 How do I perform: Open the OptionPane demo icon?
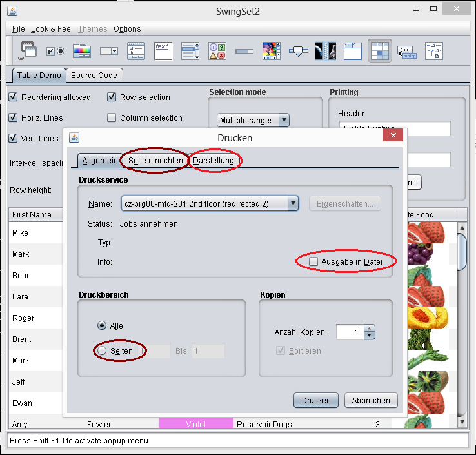[x=217, y=50]
